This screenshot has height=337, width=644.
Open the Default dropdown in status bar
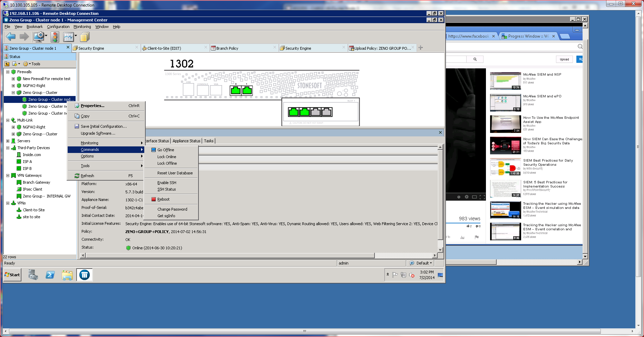pos(421,263)
